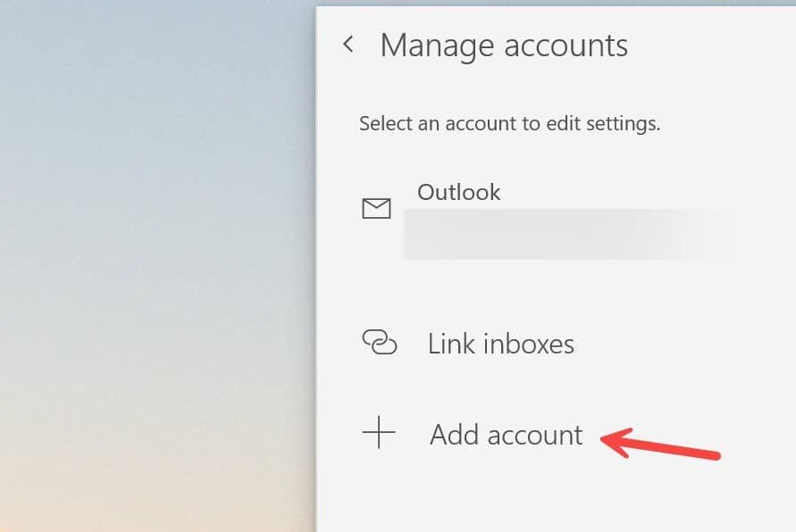The image size is (796, 532).
Task: Click blank area between Outlook and Link inboxes
Action: (554, 290)
